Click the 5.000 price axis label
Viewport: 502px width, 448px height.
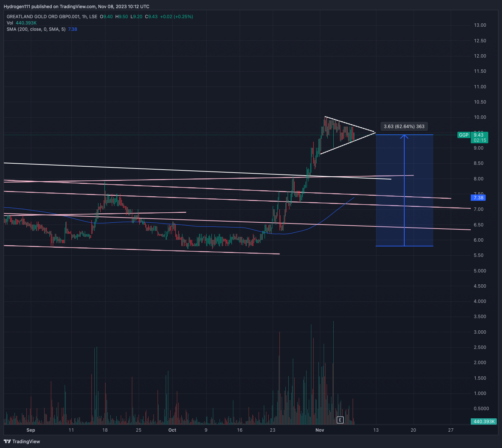[480, 271]
